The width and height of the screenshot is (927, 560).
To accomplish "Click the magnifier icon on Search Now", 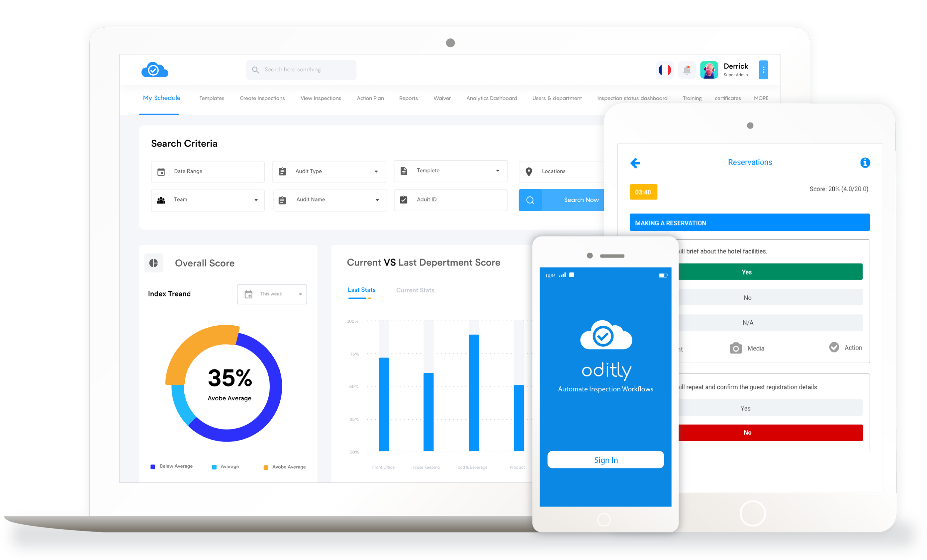I will (x=530, y=200).
